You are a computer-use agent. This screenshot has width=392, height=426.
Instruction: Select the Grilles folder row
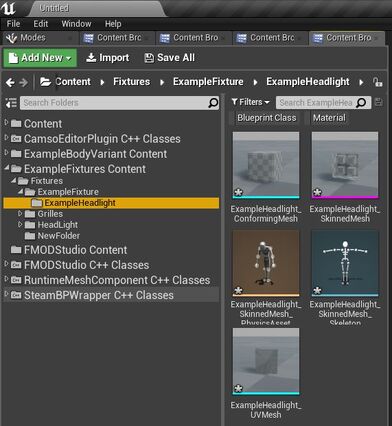coord(111,214)
